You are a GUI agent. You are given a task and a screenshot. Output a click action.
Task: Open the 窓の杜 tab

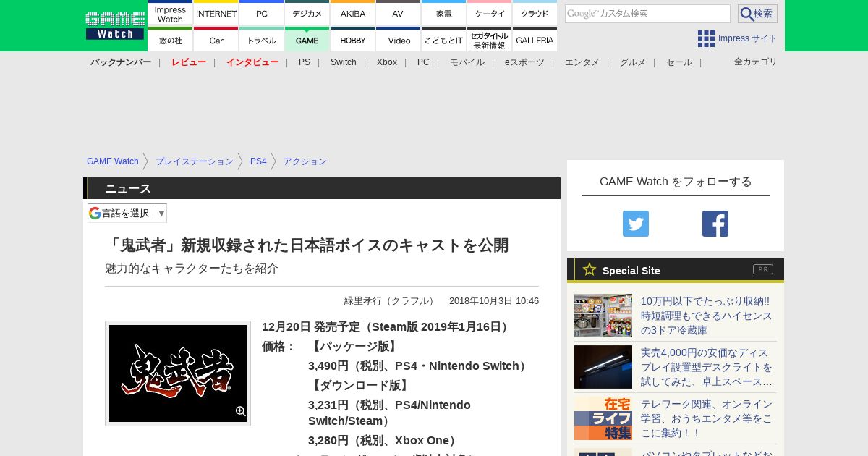170,39
